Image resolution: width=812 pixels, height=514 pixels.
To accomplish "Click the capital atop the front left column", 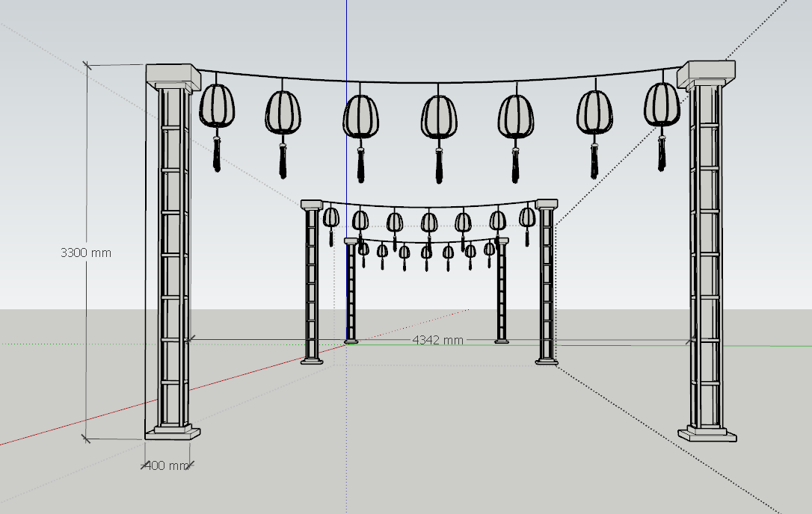I will click(173, 75).
